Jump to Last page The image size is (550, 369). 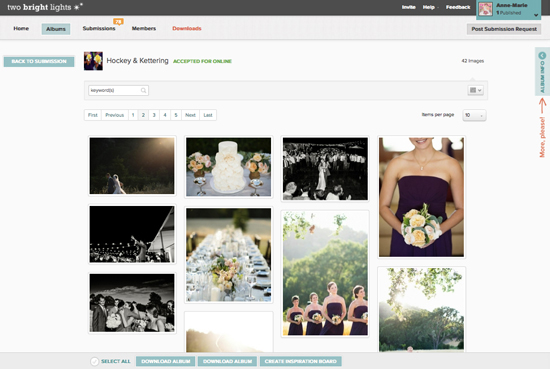pyautogui.click(x=208, y=115)
